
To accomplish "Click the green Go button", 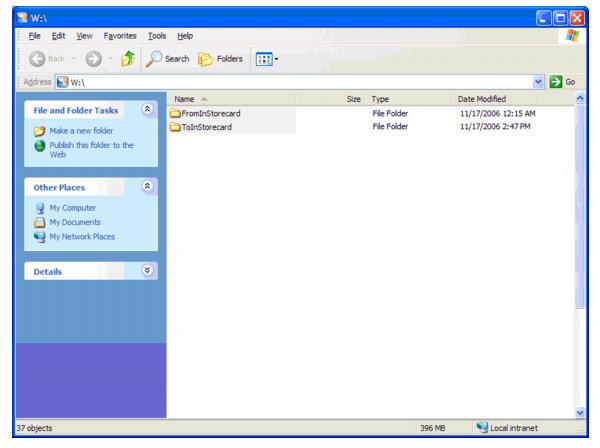I will tap(562, 82).
